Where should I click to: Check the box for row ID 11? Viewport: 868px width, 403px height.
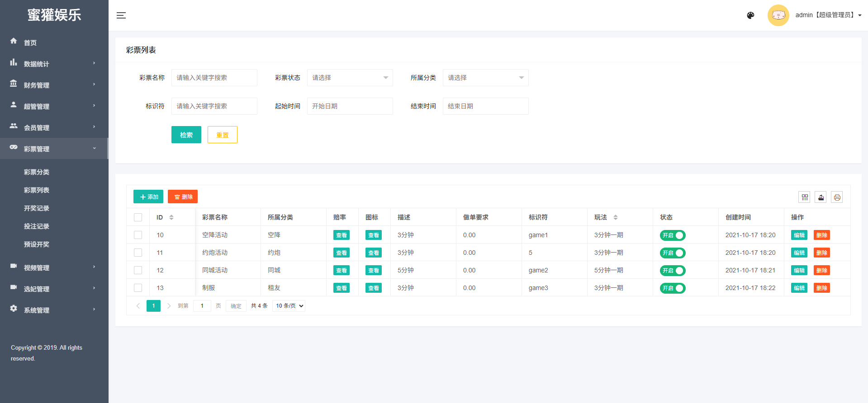click(138, 253)
